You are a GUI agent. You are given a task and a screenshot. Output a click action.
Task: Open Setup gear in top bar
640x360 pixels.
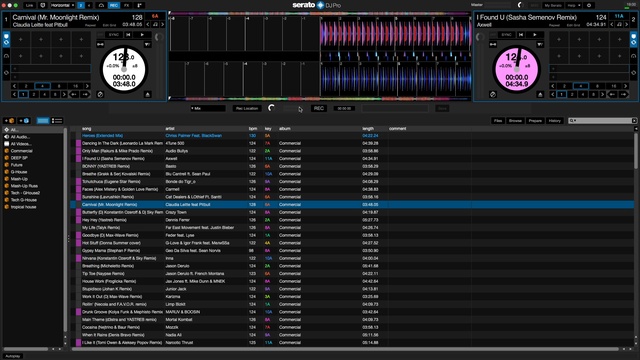pyautogui.click(x=589, y=5)
